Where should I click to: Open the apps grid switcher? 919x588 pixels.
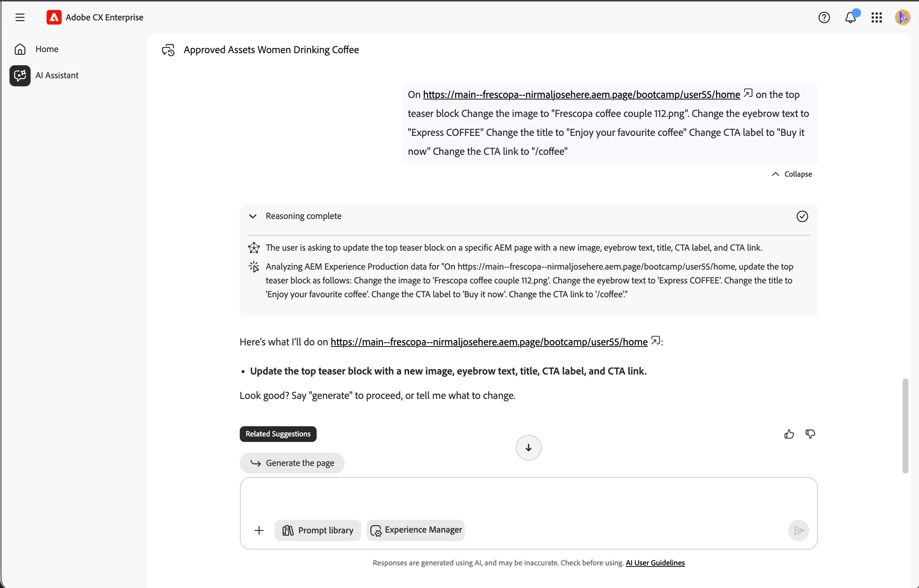point(877,17)
